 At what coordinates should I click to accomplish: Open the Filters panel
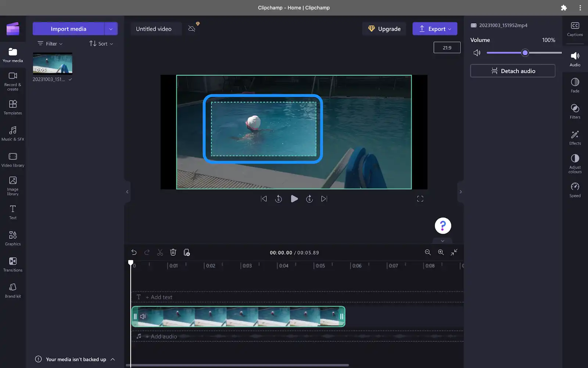click(x=574, y=111)
